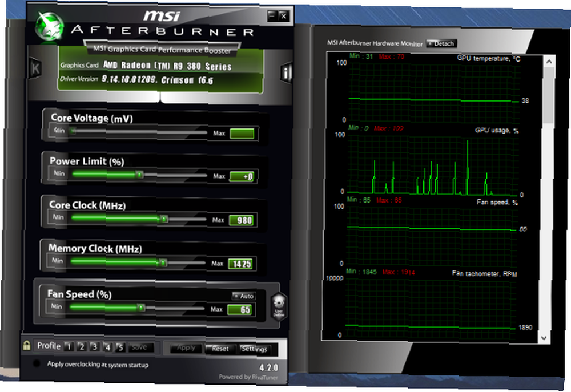Select profile slot 5

coord(120,347)
